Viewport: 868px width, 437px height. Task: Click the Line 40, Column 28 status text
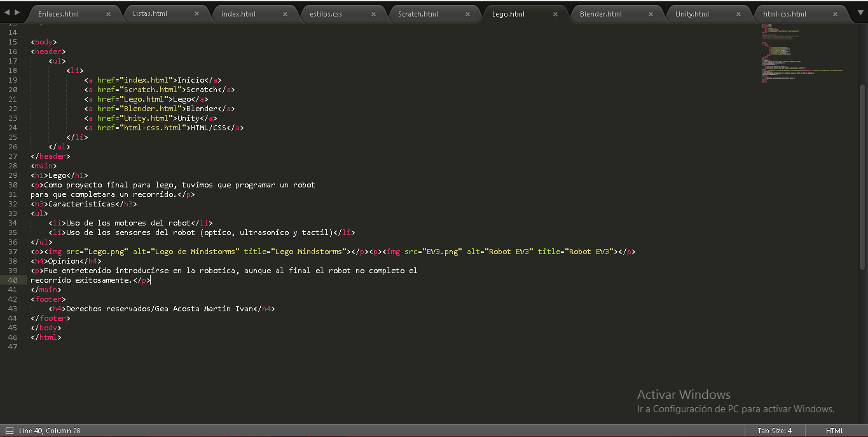pyautogui.click(x=50, y=431)
